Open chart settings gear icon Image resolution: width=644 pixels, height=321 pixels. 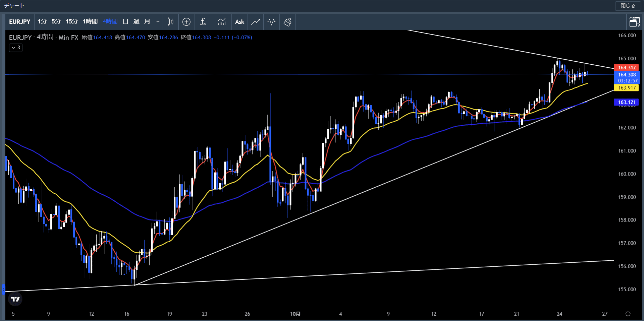[x=628, y=314]
